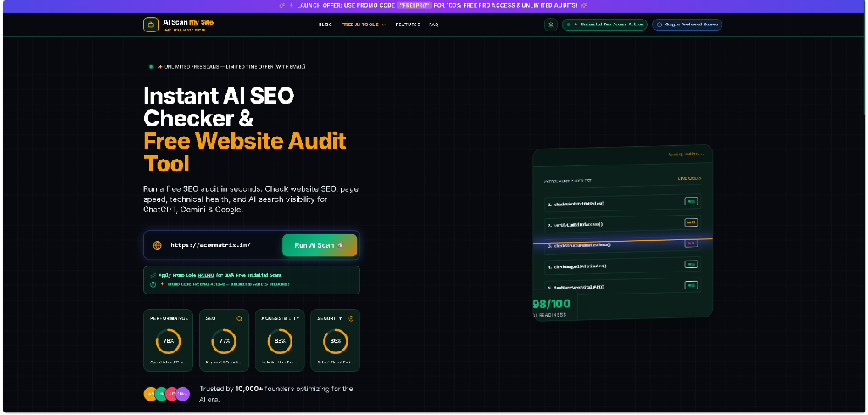Click the Unlimited Pro Access Active badge
Image resolution: width=868 pixels, height=415 pixels.
point(604,25)
